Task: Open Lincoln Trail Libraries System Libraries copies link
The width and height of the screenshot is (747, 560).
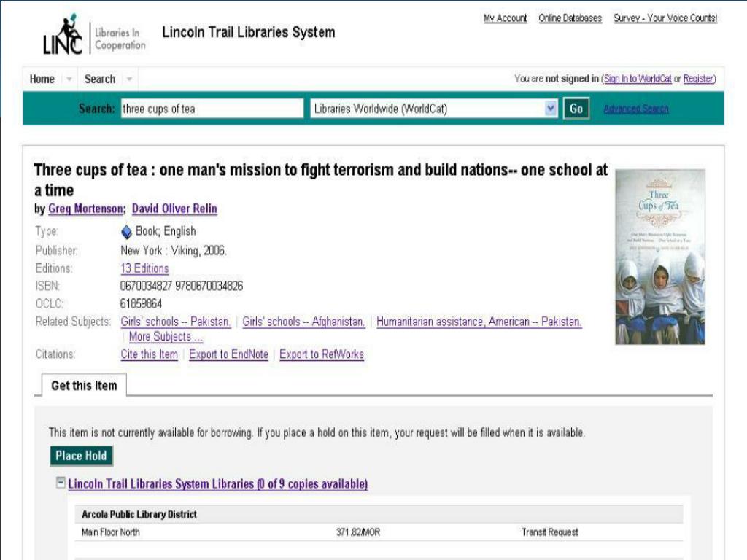Action: coord(217,484)
